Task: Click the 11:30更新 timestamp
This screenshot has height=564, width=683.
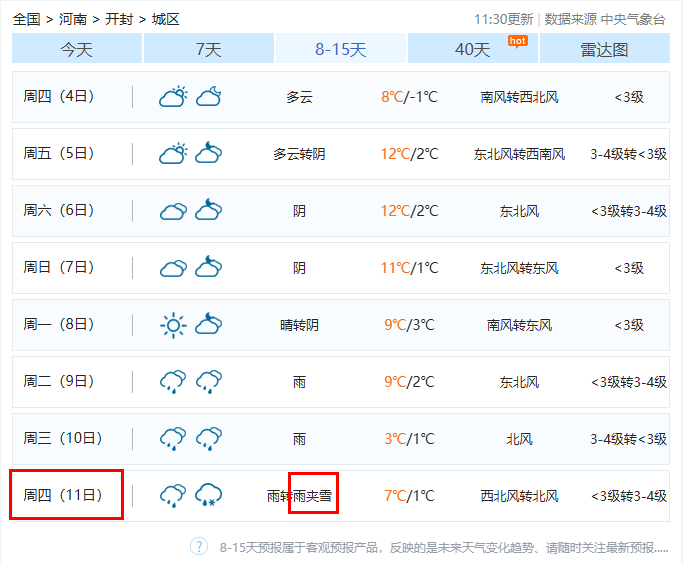Action: (504, 19)
